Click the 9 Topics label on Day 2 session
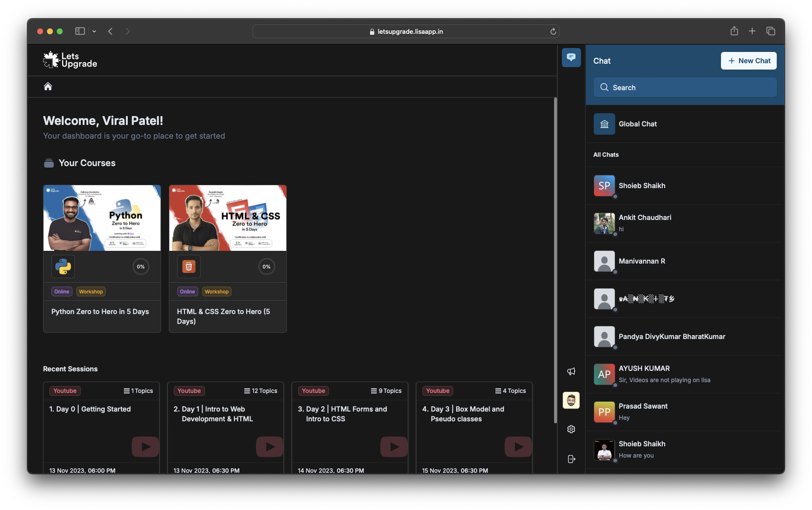812x510 pixels. click(387, 391)
